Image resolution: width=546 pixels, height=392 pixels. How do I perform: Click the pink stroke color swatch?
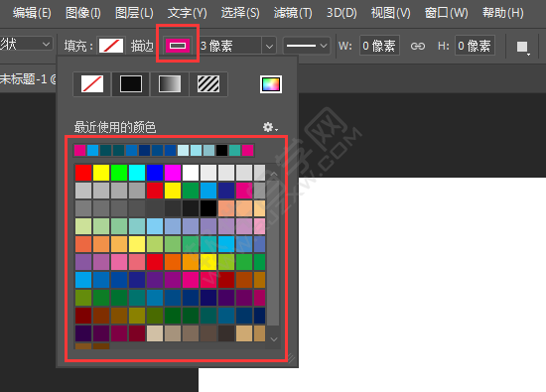click(178, 46)
